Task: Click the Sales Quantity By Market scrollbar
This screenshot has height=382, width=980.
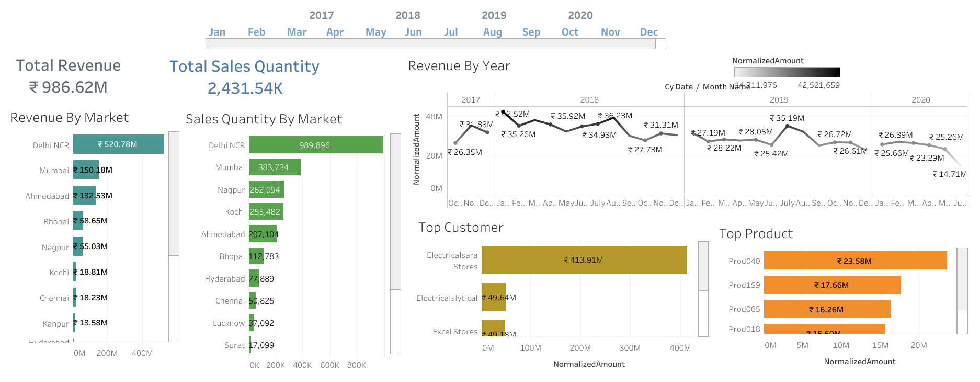Action: tap(396, 212)
